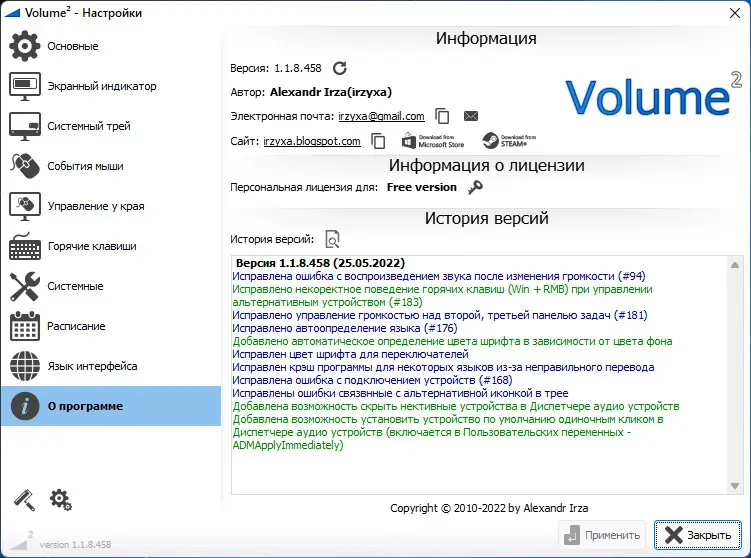Open Горячие клавиши keyboard icon
This screenshot has height=558, width=751.
[x=25, y=246]
